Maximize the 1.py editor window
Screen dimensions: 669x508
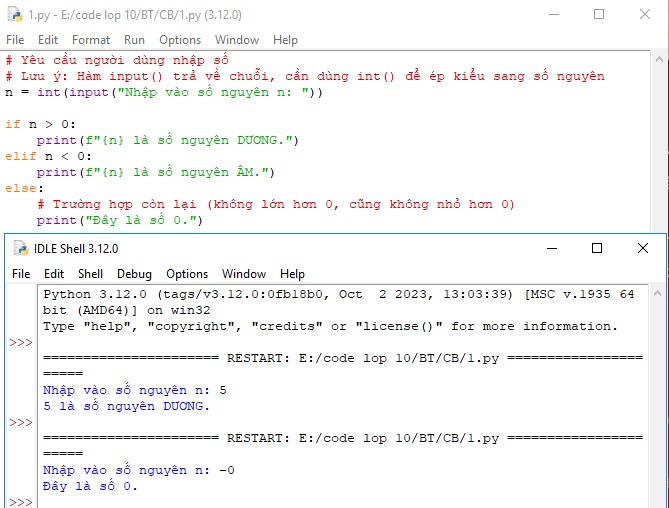point(599,14)
